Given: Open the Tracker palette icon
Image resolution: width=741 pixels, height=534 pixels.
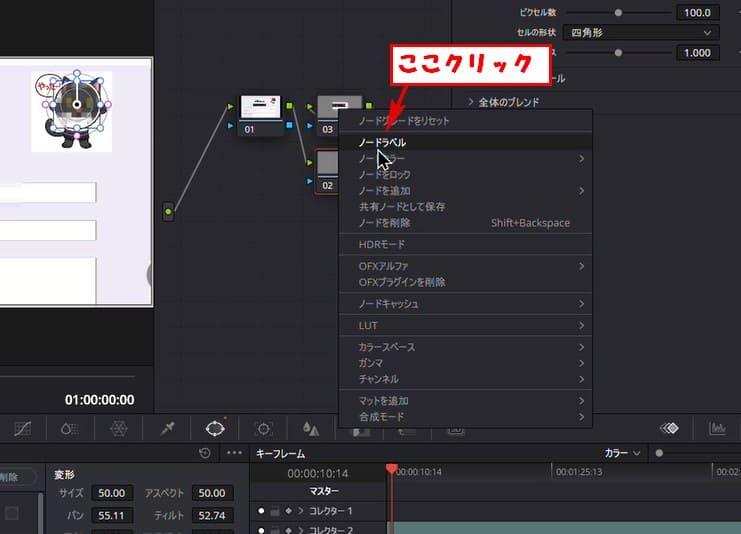Looking at the screenshot, I should click(x=264, y=428).
